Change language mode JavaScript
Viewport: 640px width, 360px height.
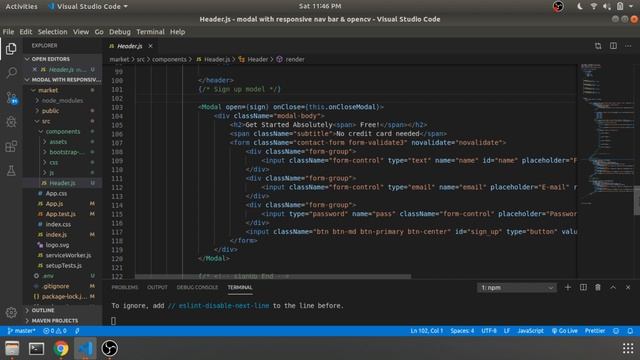530,331
